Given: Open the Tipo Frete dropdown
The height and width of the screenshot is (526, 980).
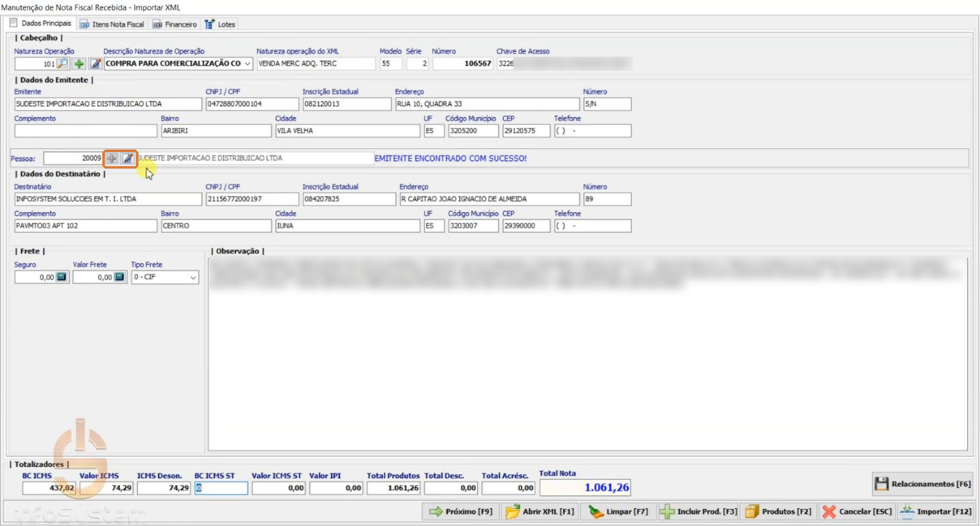Looking at the screenshot, I should (x=193, y=277).
